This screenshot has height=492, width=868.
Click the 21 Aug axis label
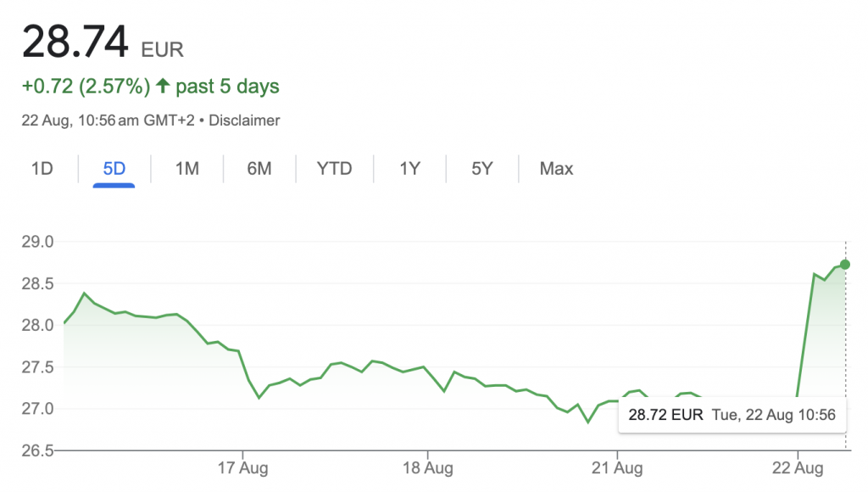616,468
